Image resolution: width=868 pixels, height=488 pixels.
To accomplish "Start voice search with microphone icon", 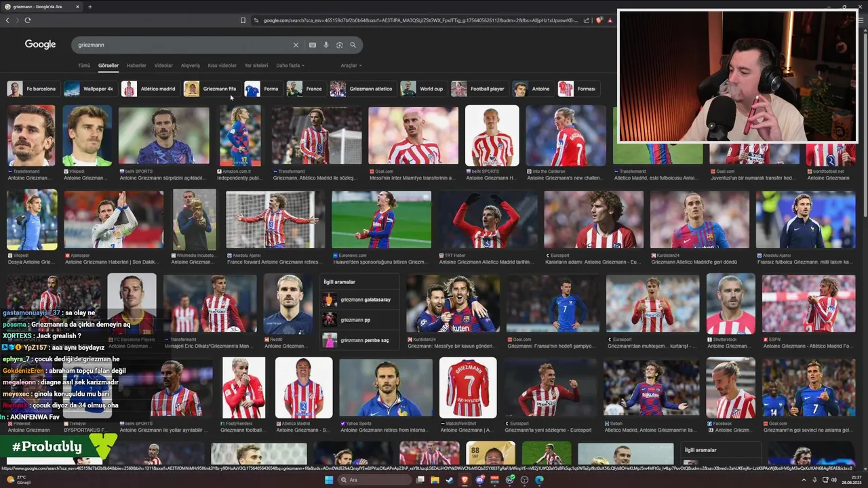I will click(x=326, y=45).
